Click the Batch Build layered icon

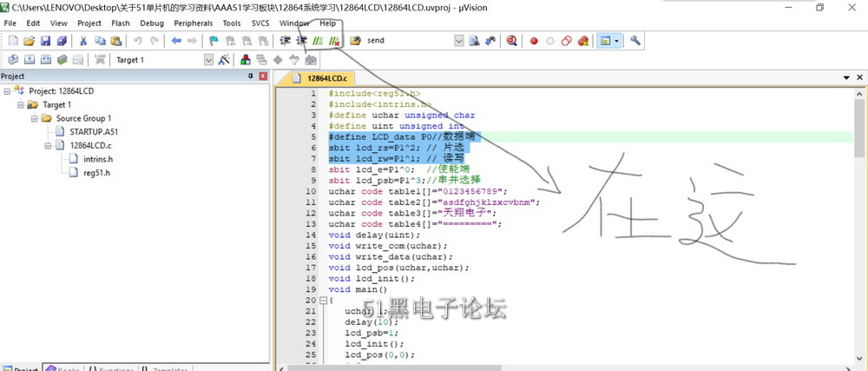[x=62, y=60]
